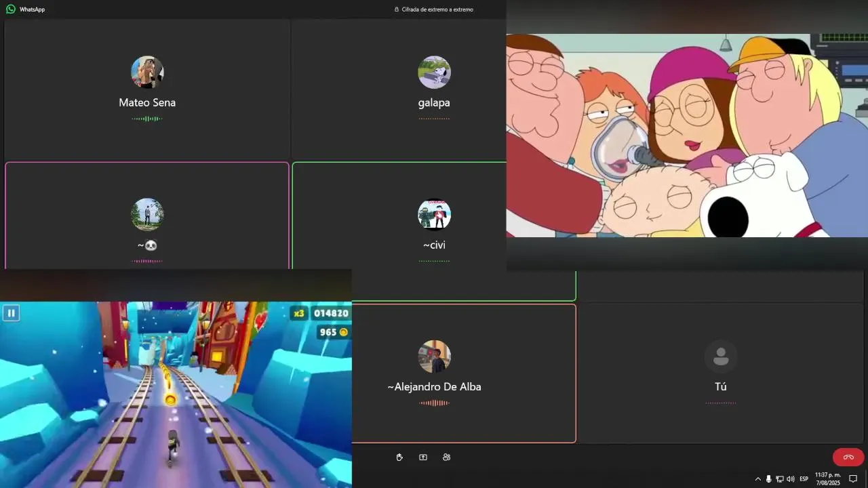The height and width of the screenshot is (488, 868).
Task: Open the participants icon in call toolbar
Action: [x=446, y=457]
